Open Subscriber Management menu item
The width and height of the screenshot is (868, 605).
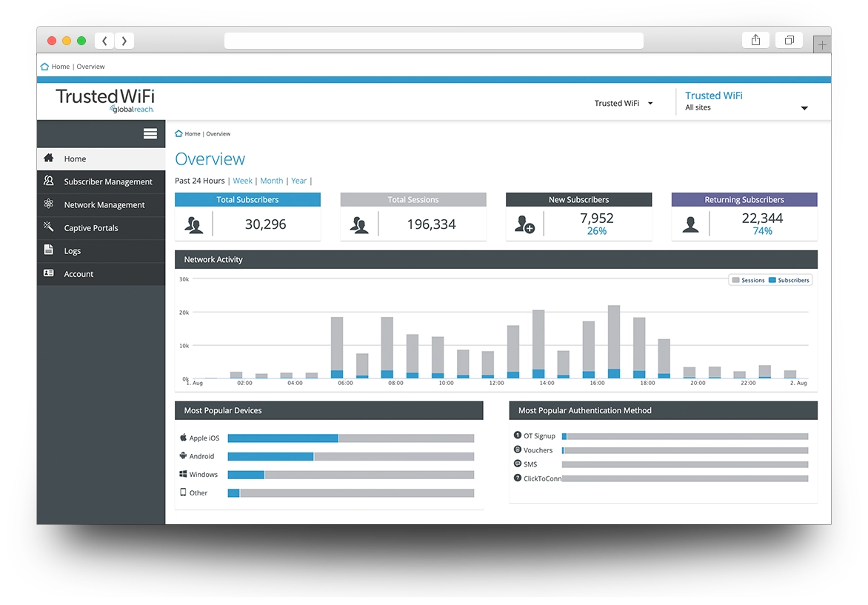(x=108, y=181)
